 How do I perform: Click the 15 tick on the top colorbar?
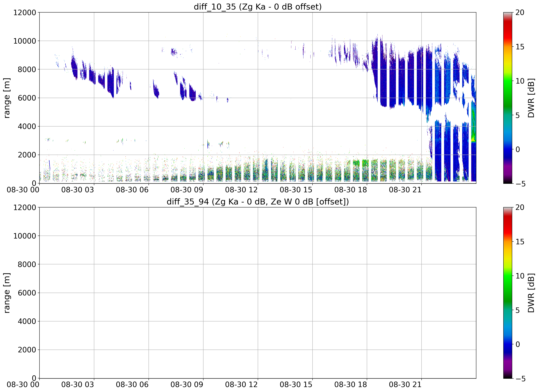coord(520,47)
